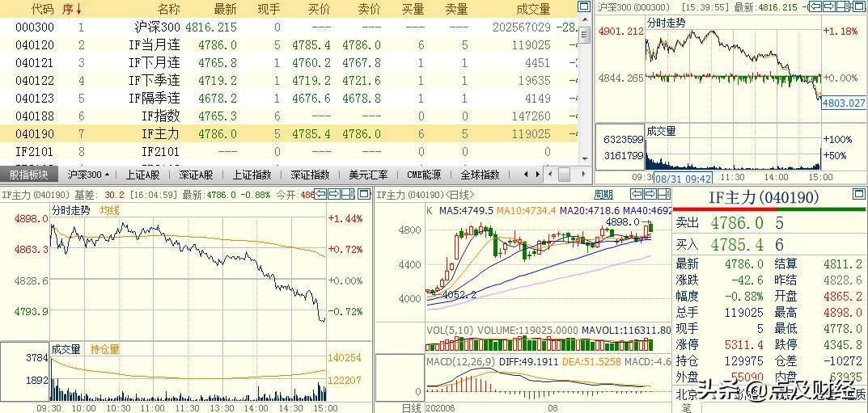Image resolution: width=868 pixels, height=413 pixels.
Task: Select the IF2101 row
Action: click(289, 151)
